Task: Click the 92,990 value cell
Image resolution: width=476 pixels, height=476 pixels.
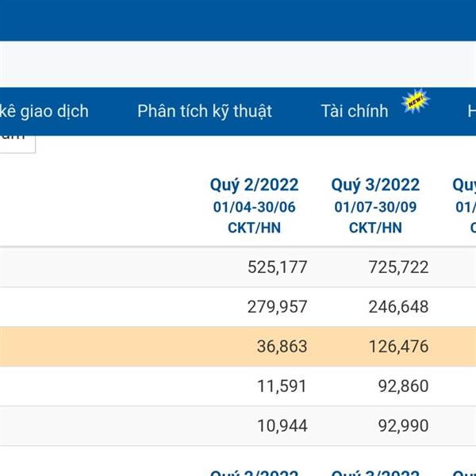Action: pyautogui.click(x=402, y=426)
